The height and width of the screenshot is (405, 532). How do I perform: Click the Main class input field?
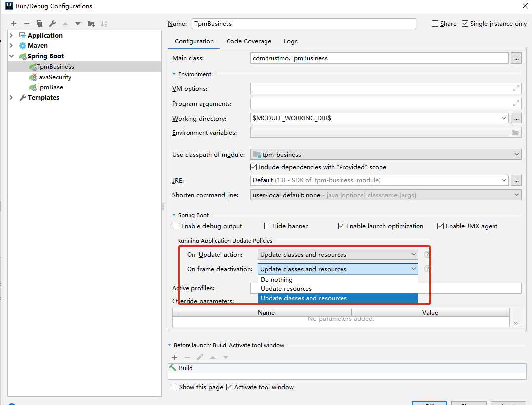pyautogui.click(x=380, y=58)
